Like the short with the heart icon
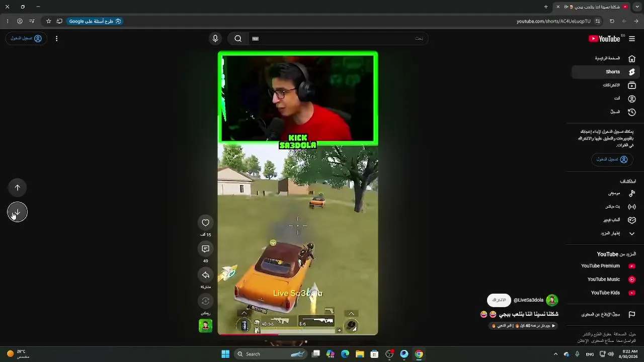Viewport: 644px width, 362px height. (205, 223)
